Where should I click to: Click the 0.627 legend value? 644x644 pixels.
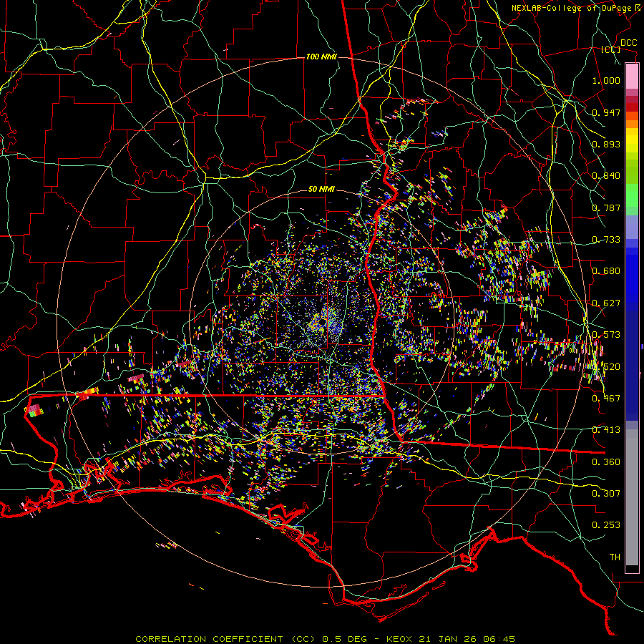click(x=606, y=303)
